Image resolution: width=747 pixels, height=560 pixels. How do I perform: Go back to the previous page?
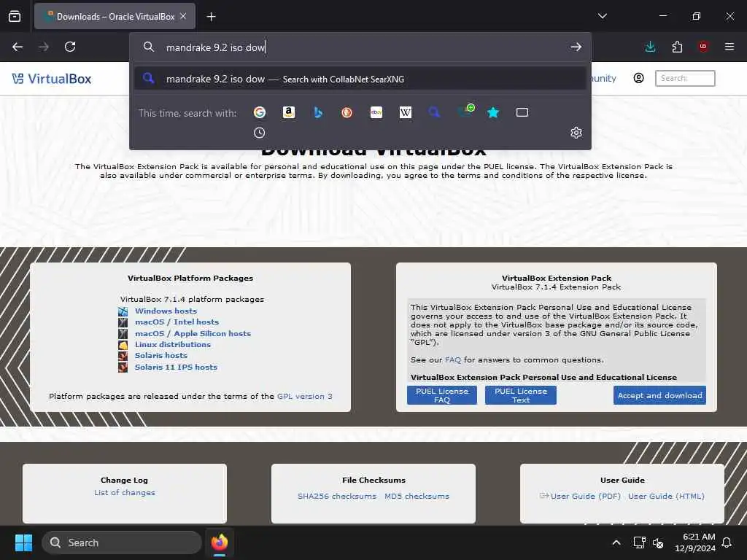[18, 47]
